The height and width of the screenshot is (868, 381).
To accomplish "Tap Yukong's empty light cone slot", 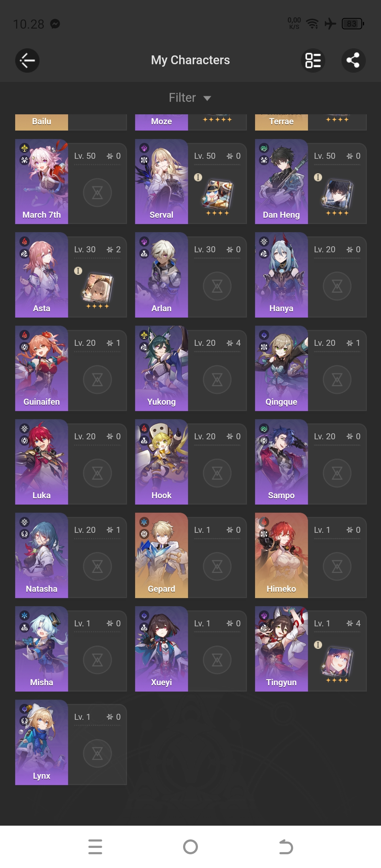I will (217, 380).
